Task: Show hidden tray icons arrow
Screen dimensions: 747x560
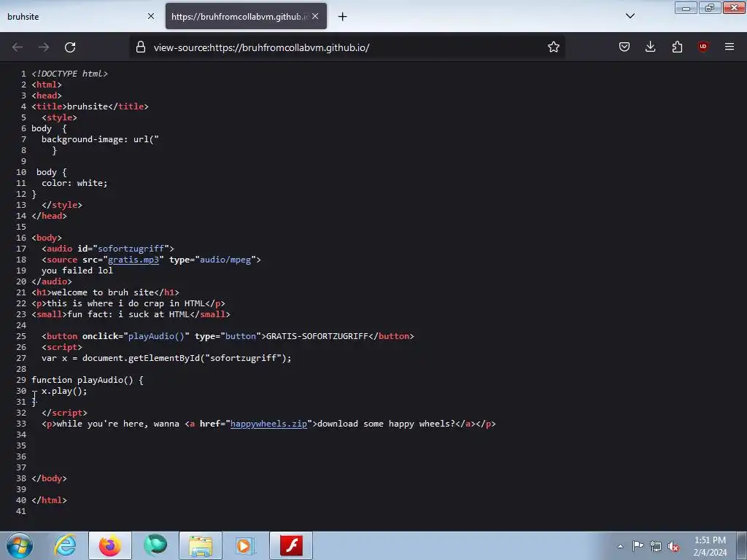Action: [x=620, y=546]
